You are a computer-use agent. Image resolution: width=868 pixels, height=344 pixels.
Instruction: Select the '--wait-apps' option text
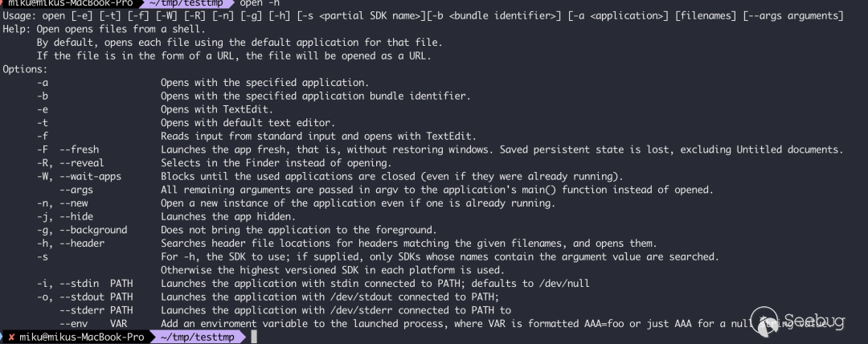90,176
